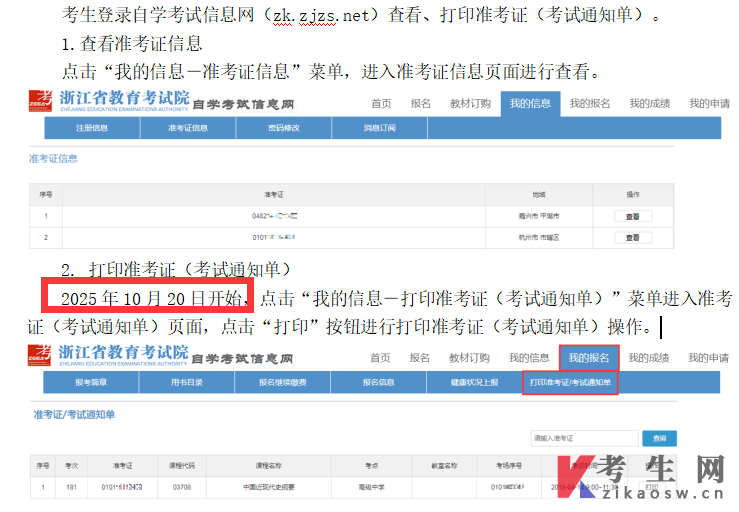The image size is (739, 512).
Task: Open 用书目录 submenu item
Action: (x=186, y=382)
